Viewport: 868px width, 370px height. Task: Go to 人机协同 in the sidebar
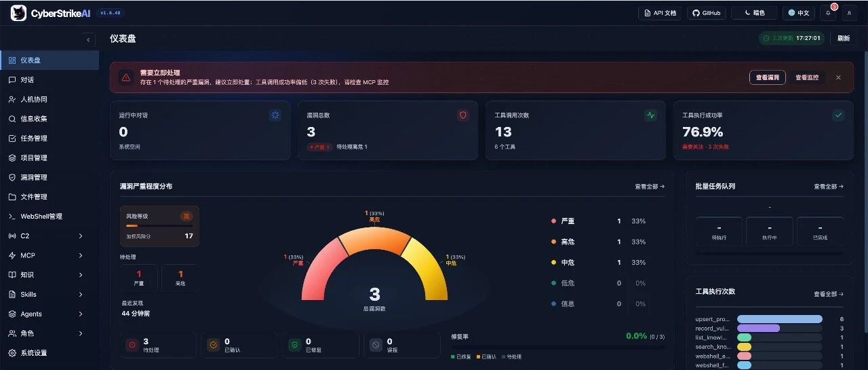pos(50,99)
